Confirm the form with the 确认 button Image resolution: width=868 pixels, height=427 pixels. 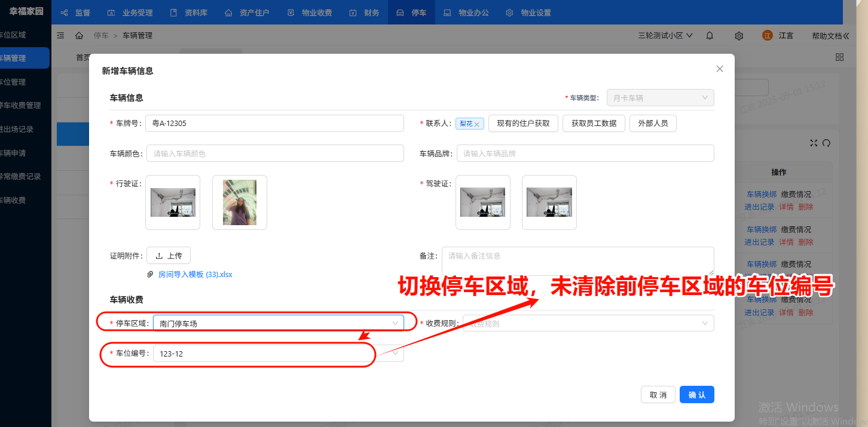pyautogui.click(x=696, y=394)
